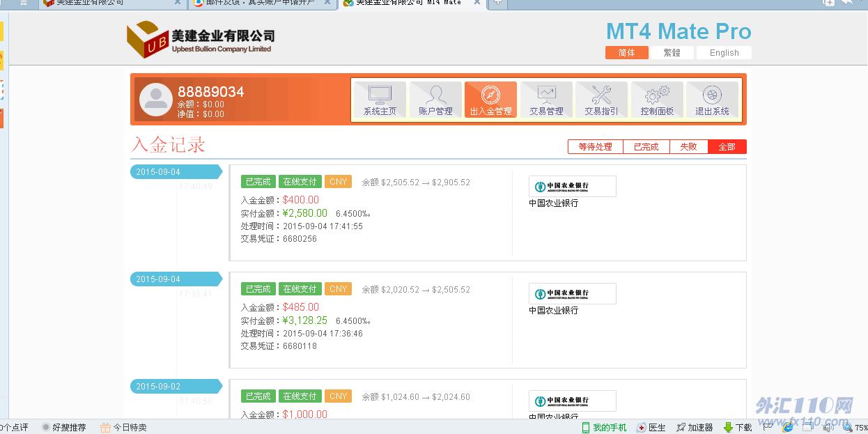Image resolution: width=868 pixels, height=434 pixels.
Task: Open new browser tab with plus button
Action: (497, 3)
